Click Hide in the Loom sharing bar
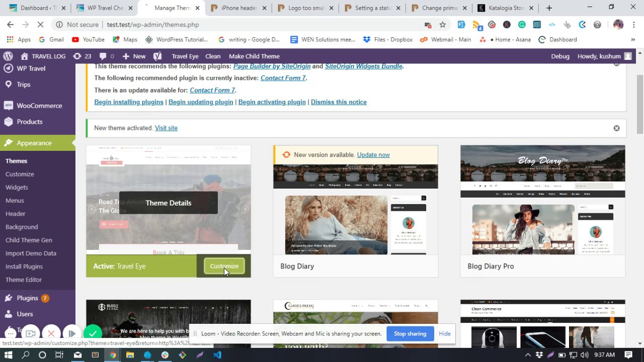Viewport: 644px width, 362px height. pyautogui.click(x=445, y=334)
